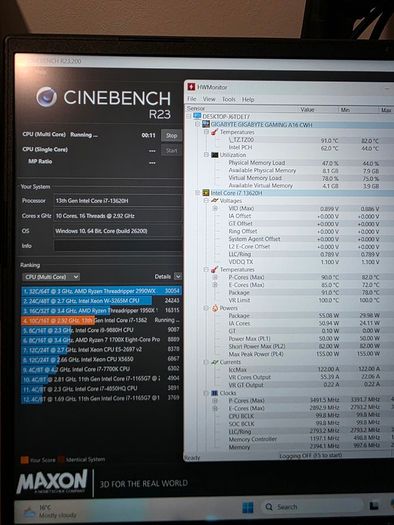
Task: Click the Utilization group icon
Action: (215, 155)
